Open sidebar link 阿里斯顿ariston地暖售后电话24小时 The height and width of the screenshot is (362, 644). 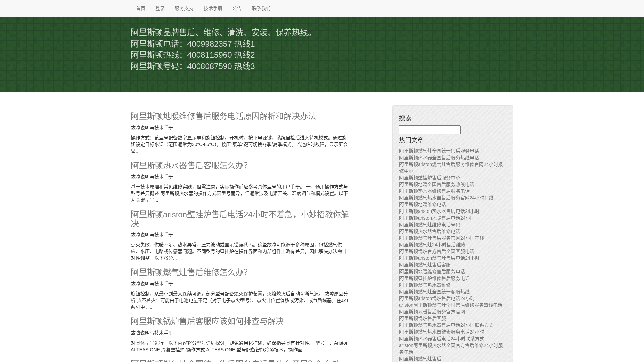coord(437,218)
